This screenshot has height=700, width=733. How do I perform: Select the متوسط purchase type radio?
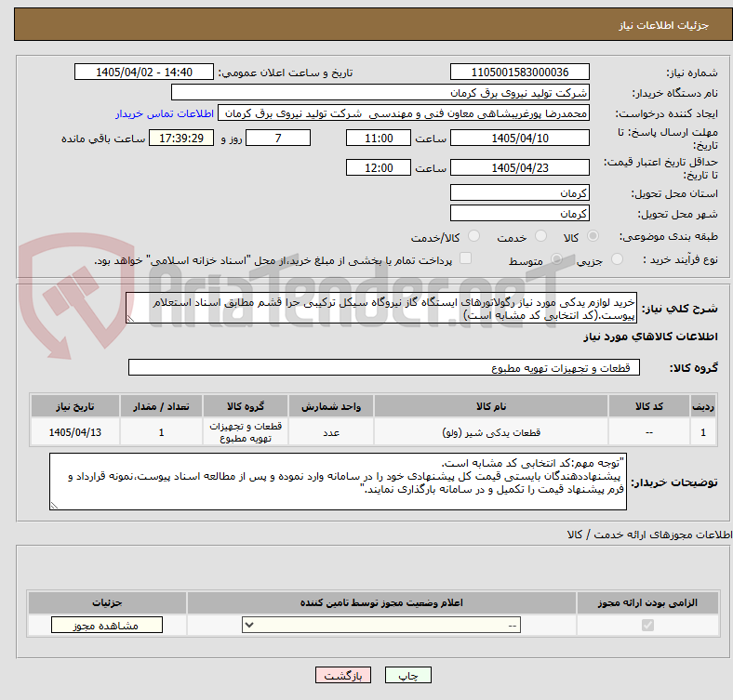click(556, 258)
